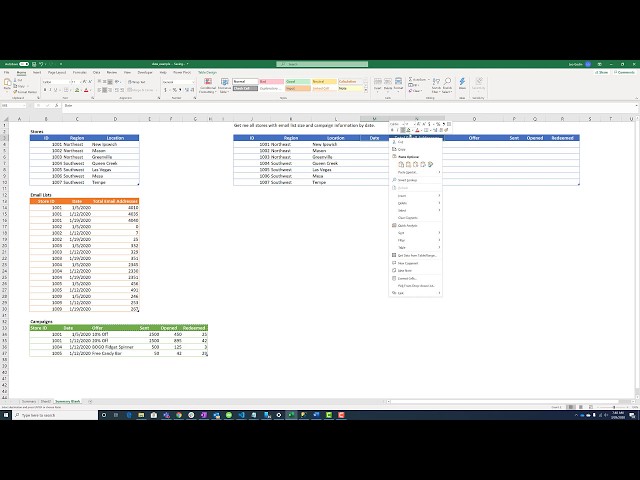Choose Copy from the context menu

(x=416, y=149)
